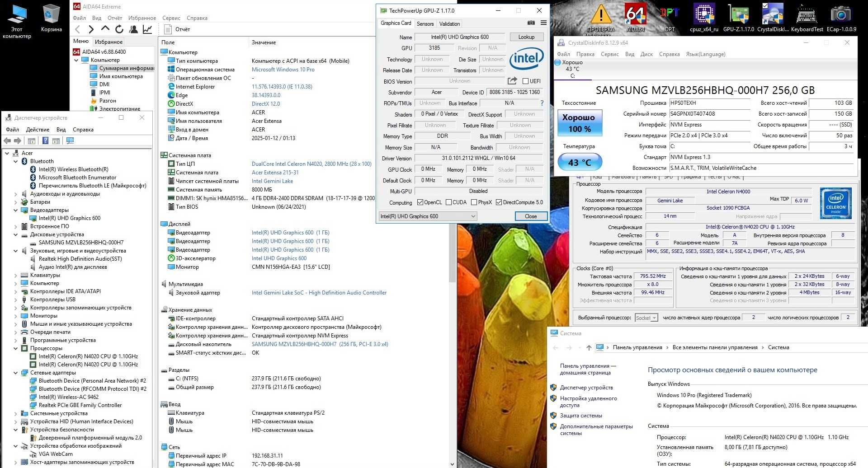Open the CrystalDiskInfo desktop shortcut
This screenshot has width=868, height=468.
(773, 17)
